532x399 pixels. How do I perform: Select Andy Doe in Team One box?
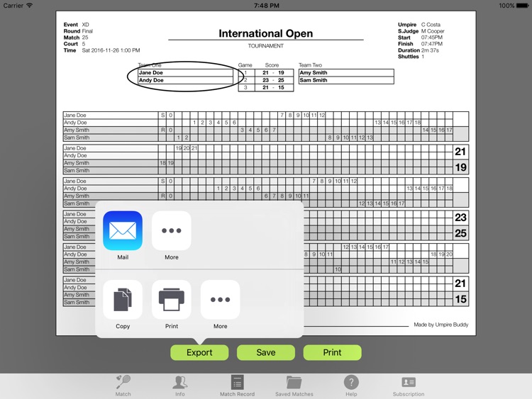click(186, 80)
